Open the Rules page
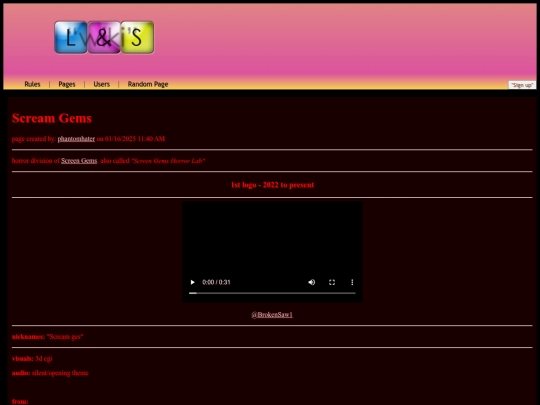Viewport: 540px width, 405px height. (x=32, y=84)
